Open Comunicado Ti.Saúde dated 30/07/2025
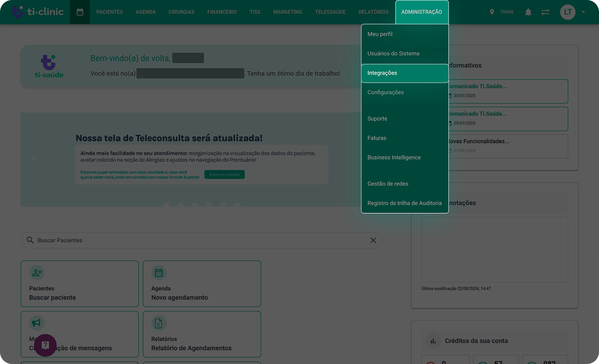Screen dimensions: 599x364 coord(508,91)
